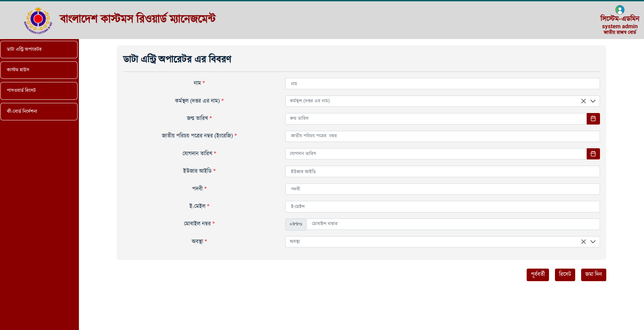Click the রিসেট button
Viewport: 644px width, 330px height.
[x=565, y=275]
